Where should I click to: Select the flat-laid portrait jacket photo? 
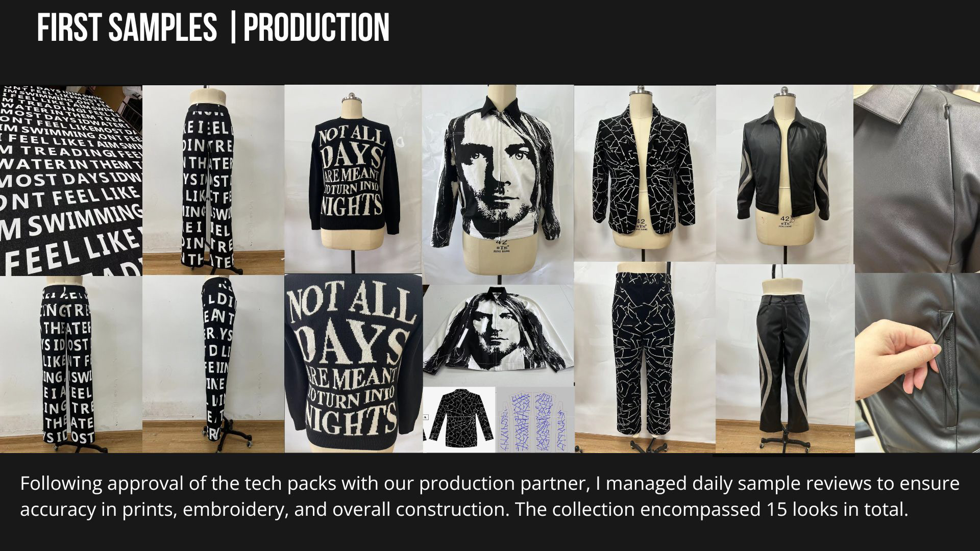click(x=499, y=335)
